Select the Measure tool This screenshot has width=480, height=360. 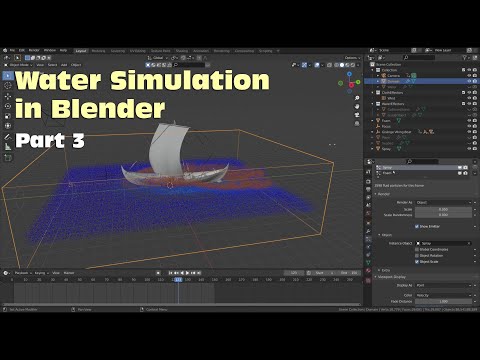pos(8,147)
